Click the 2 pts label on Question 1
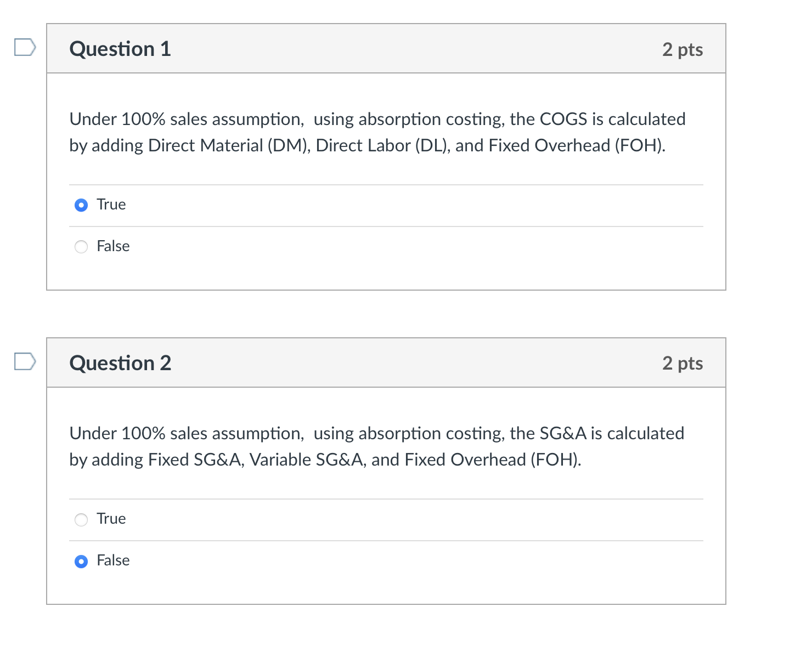The height and width of the screenshot is (646, 812). coord(683,49)
